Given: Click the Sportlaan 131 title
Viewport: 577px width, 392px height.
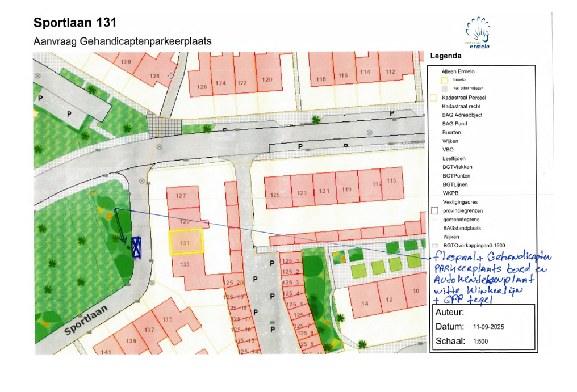Looking at the screenshot, I should (x=75, y=23).
